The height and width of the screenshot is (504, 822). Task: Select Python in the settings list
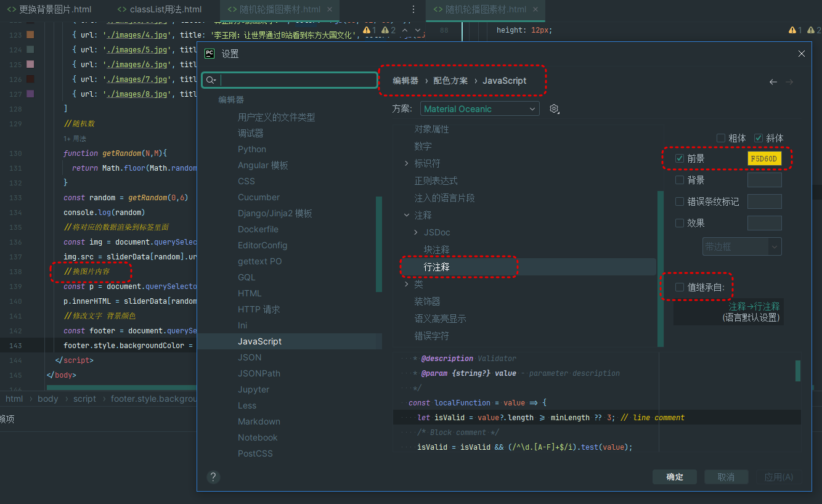pyautogui.click(x=252, y=149)
